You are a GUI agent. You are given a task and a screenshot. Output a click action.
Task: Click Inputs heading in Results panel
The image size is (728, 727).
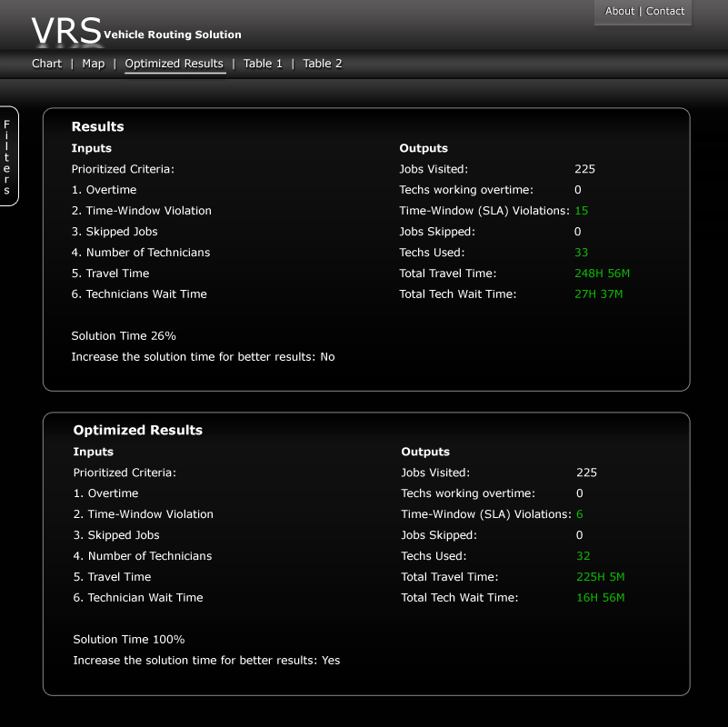pos(92,148)
